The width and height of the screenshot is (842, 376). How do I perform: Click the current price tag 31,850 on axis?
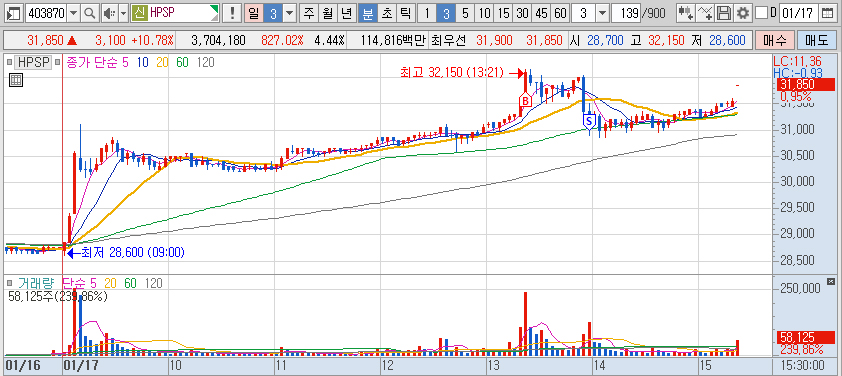[805, 84]
